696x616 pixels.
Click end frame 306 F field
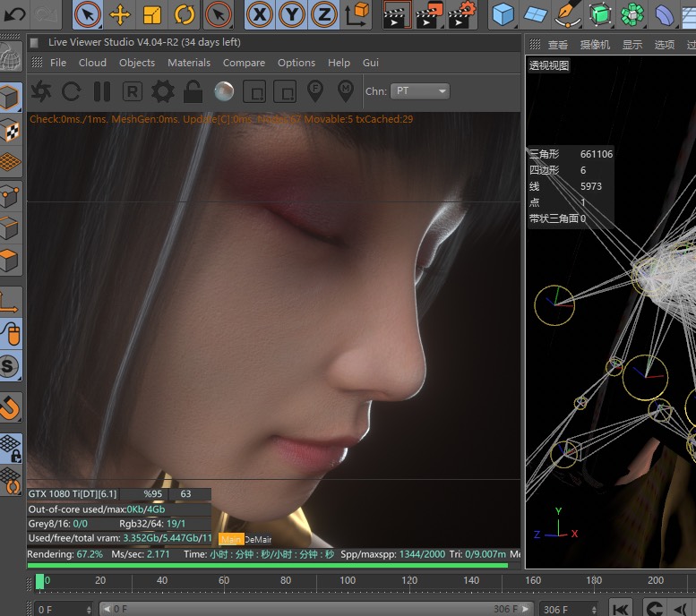coord(570,610)
